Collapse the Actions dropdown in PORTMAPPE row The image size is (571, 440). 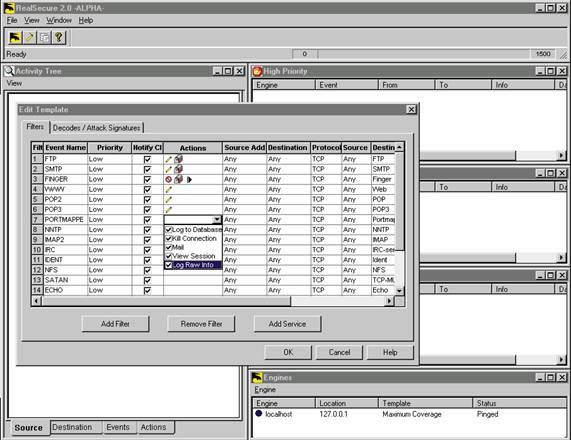[x=217, y=220]
